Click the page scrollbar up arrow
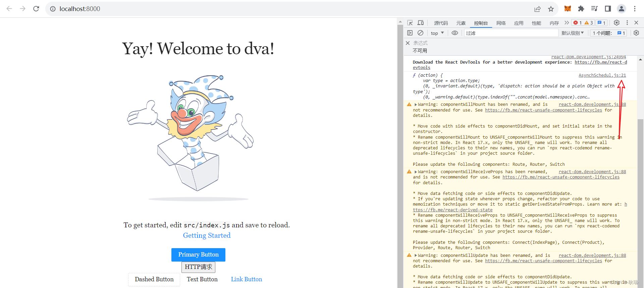Screen dimensions: 644x288 400,22
